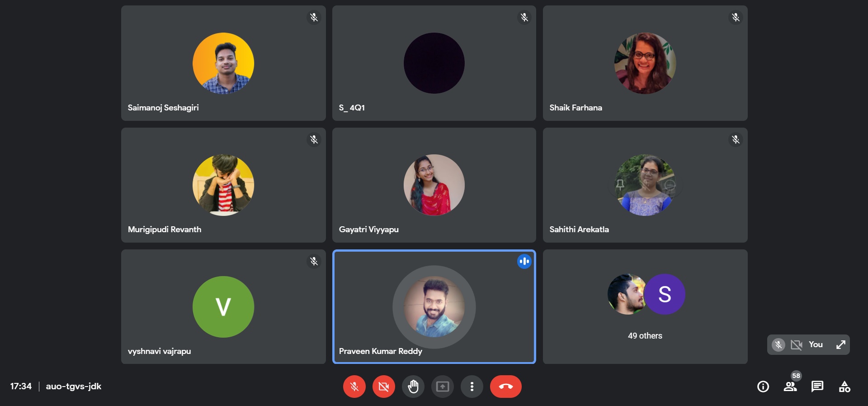
Task: Select vyshnavi vajrapu's green avatar
Action: [x=223, y=306]
